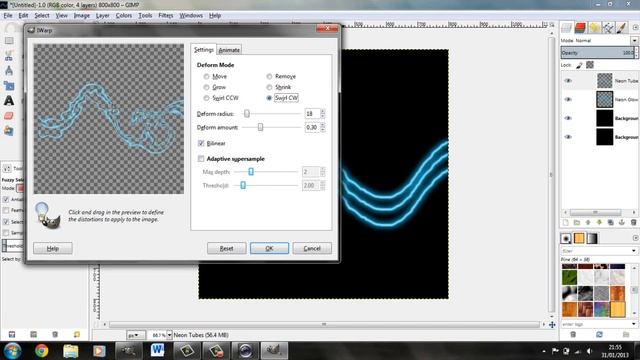Open the enter tags dropdown
Viewport: 640px width, 360px height.
tap(633, 324)
